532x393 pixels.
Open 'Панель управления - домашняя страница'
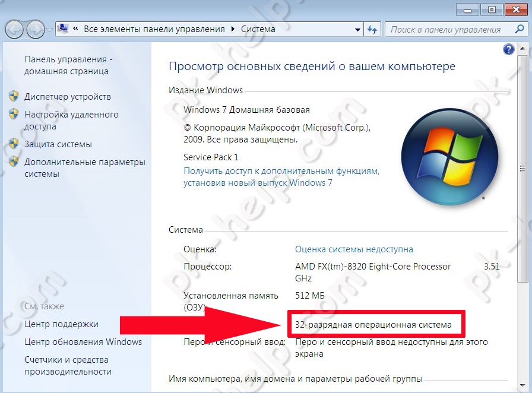(x=68, y=65)
